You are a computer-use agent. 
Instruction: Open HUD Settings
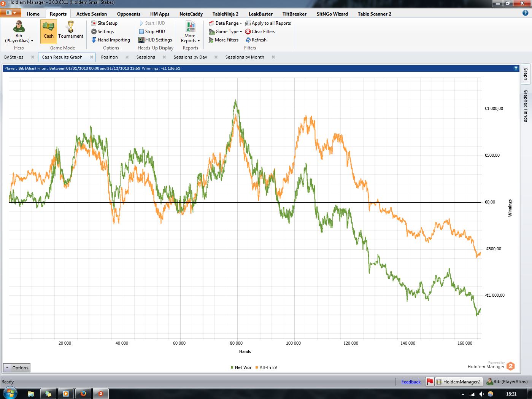point(155,40)
